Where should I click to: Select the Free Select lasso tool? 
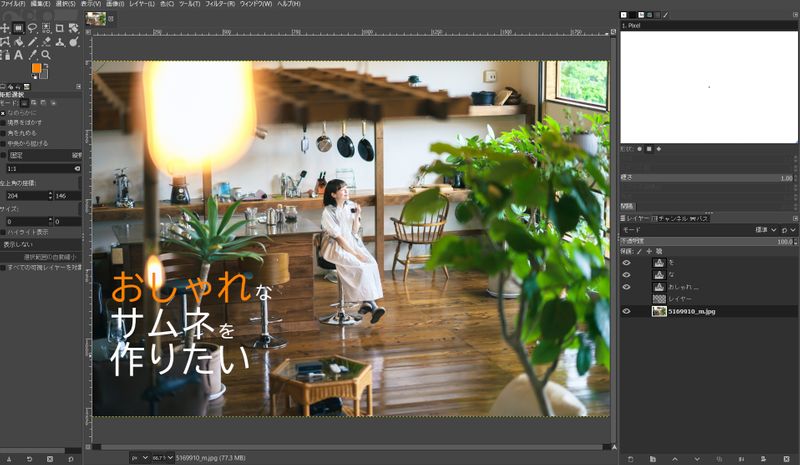tap(33, 28)
